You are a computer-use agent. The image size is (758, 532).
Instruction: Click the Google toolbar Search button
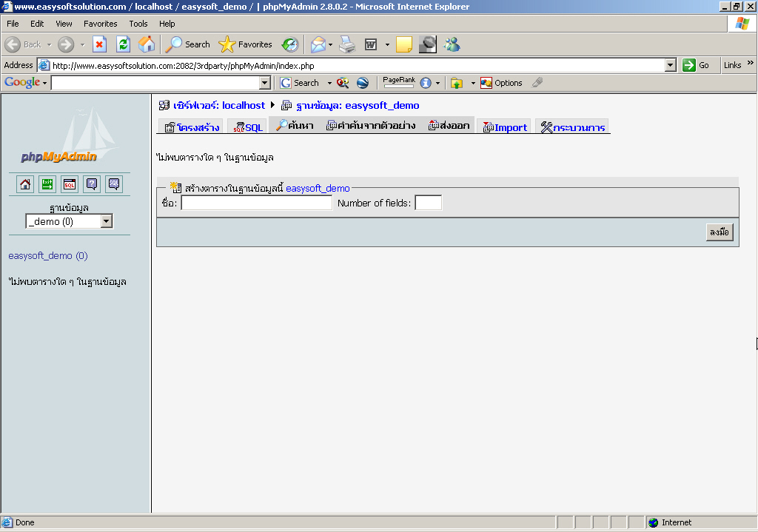300,83
